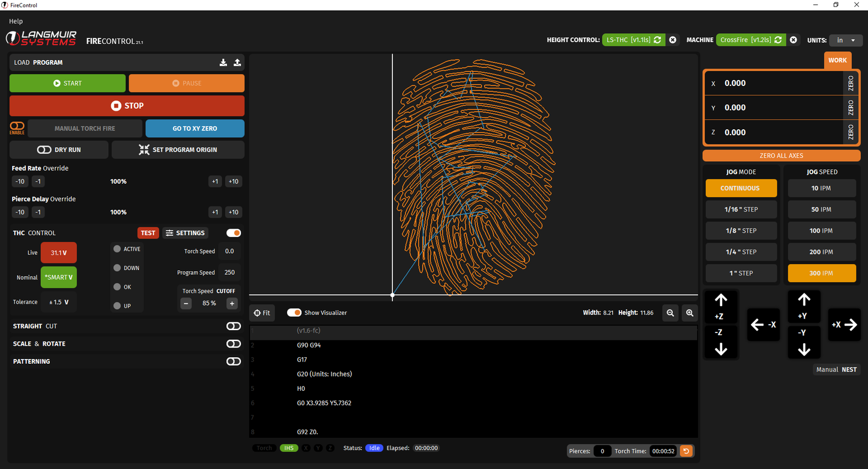Screen dimensions: 868x469
Task: Turn off the Show Visualizer toggle
Action: (294, 313)
